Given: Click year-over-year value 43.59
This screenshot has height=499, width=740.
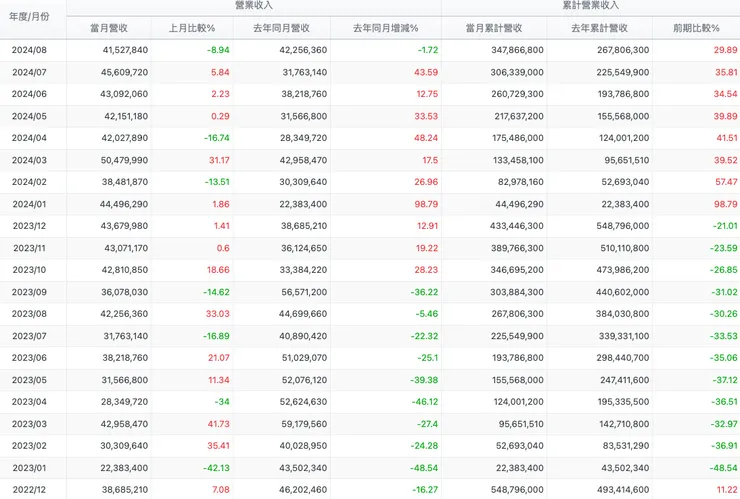Looking at the screenshot, I should pyautogui.click(x=426, y=72).
